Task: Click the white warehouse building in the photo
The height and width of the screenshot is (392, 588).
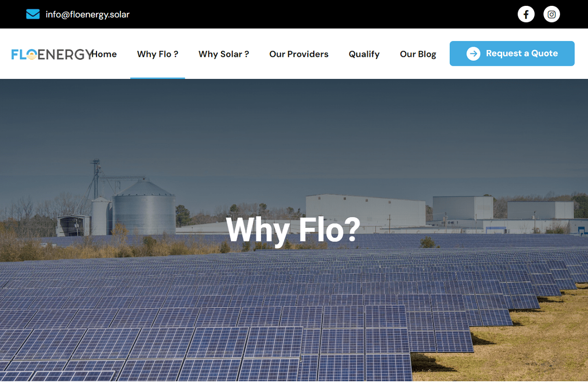Action: tap(366, 211)
